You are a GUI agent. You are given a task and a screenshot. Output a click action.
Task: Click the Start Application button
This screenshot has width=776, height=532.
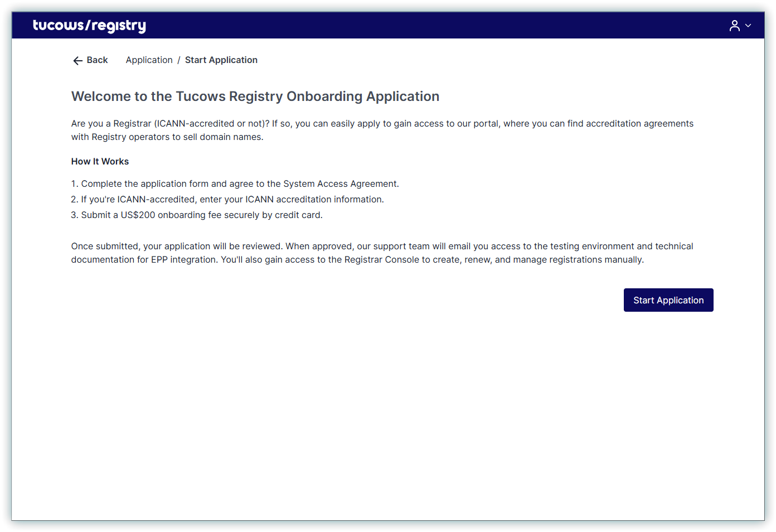[x=668, y=300]
